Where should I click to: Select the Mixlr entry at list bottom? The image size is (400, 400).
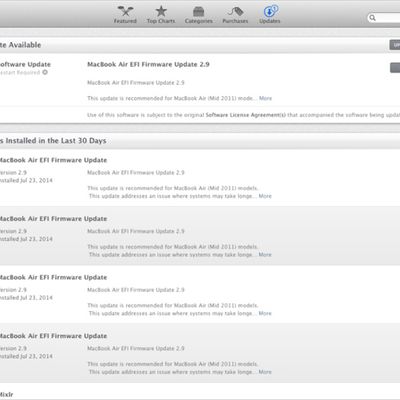point(6,395)
